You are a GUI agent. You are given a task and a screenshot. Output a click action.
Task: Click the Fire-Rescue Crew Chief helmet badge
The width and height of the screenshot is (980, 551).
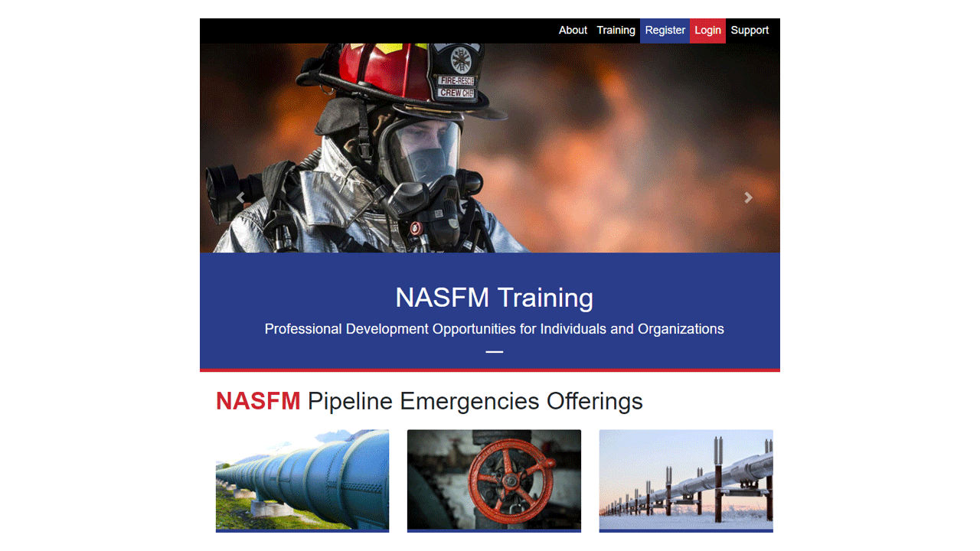tap(456, 86)
